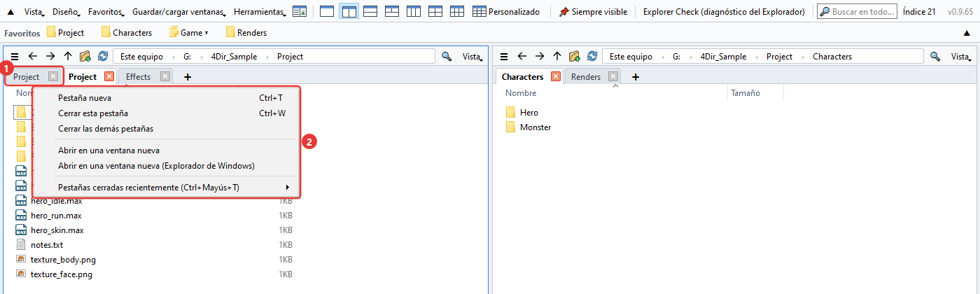Select the two-column layout icon
980x294 pixels.
349,12
